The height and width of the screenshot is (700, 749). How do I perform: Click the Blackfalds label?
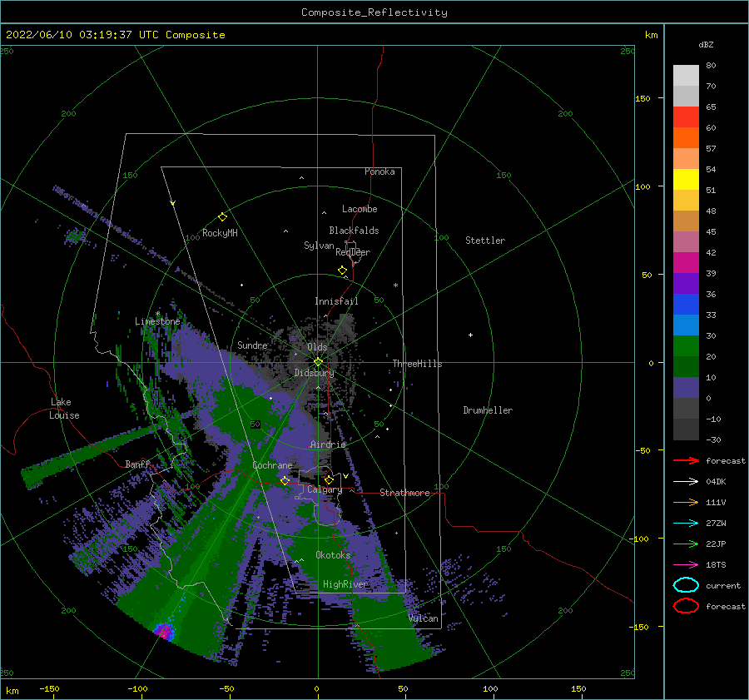pyautogui.click(x=354, y=231)
